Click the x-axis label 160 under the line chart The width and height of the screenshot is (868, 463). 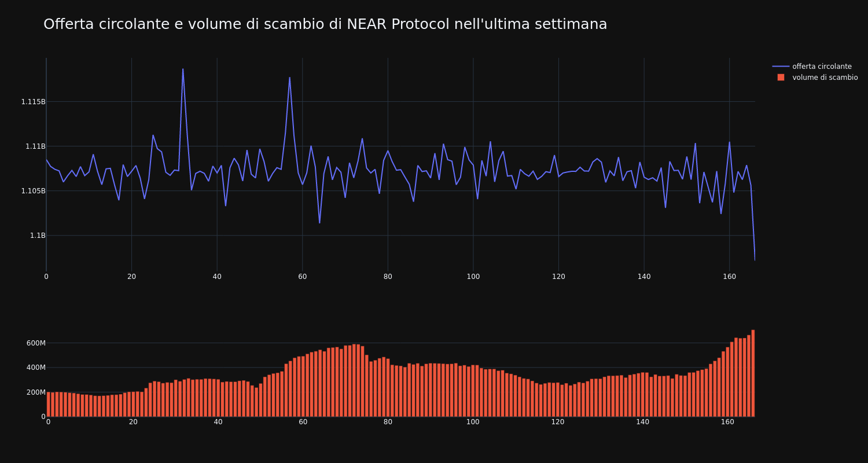pos(729,277)
